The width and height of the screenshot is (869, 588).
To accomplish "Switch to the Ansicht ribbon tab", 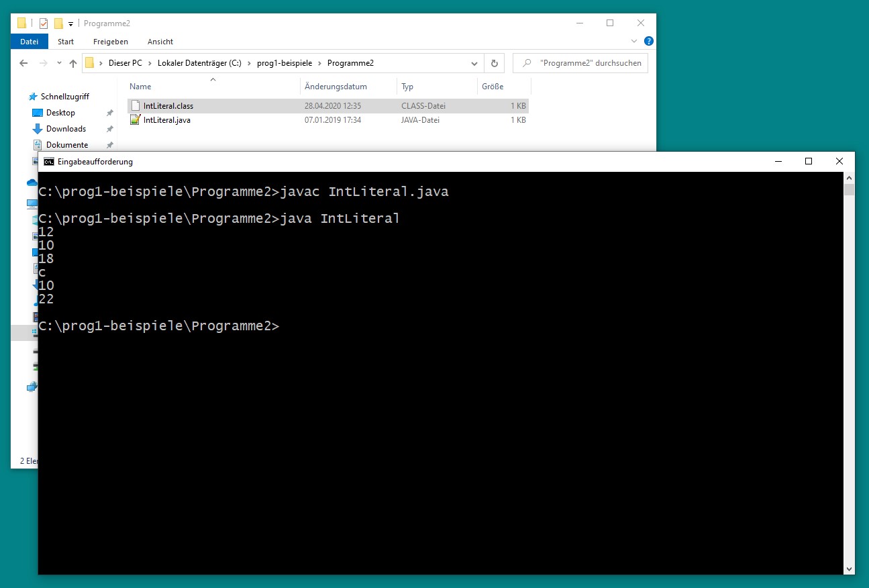I will pyautogui.click(x=160, y=42).
